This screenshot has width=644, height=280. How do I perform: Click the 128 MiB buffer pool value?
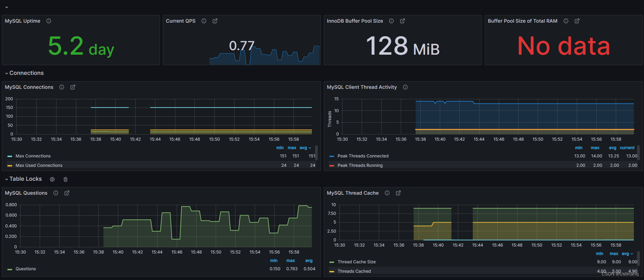pyautogui.click(x=403, y=46)
